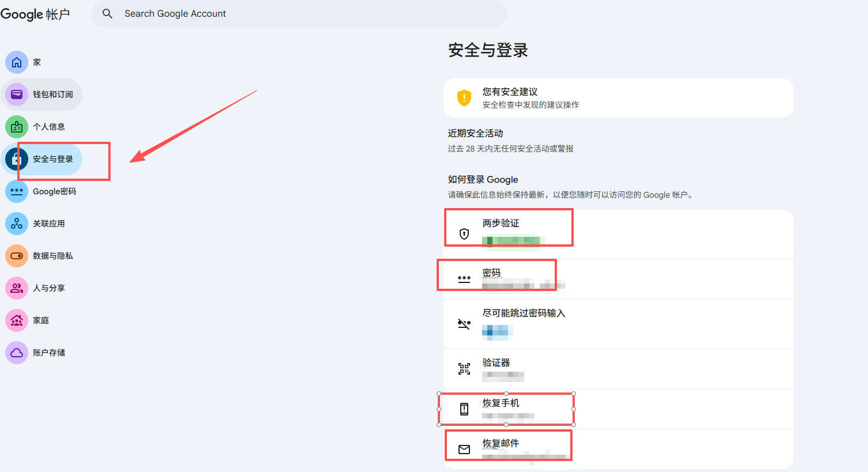
Task: Click the 安全与登录 page heading
Action: coord(488,50)
